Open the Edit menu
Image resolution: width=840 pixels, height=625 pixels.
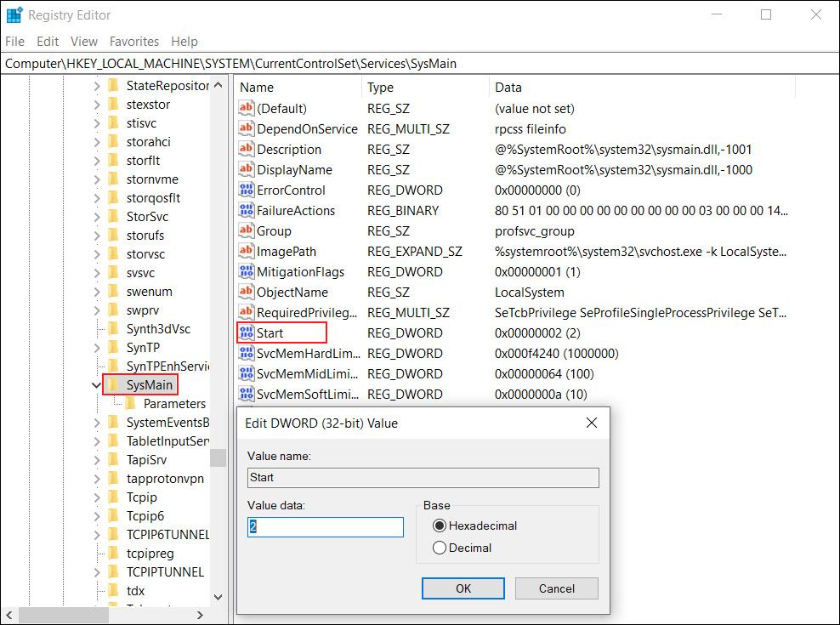click(x=48, y=41)
